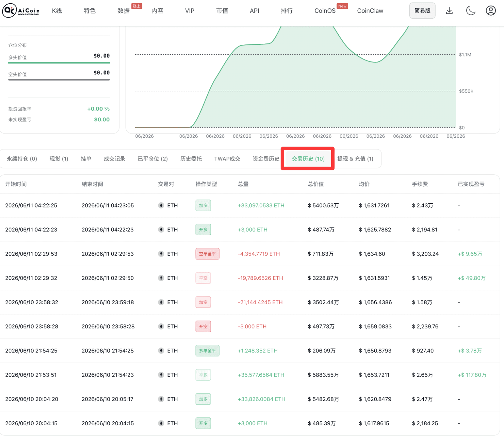Click the +33,097.0533 ETH amount

pos(261,205)
